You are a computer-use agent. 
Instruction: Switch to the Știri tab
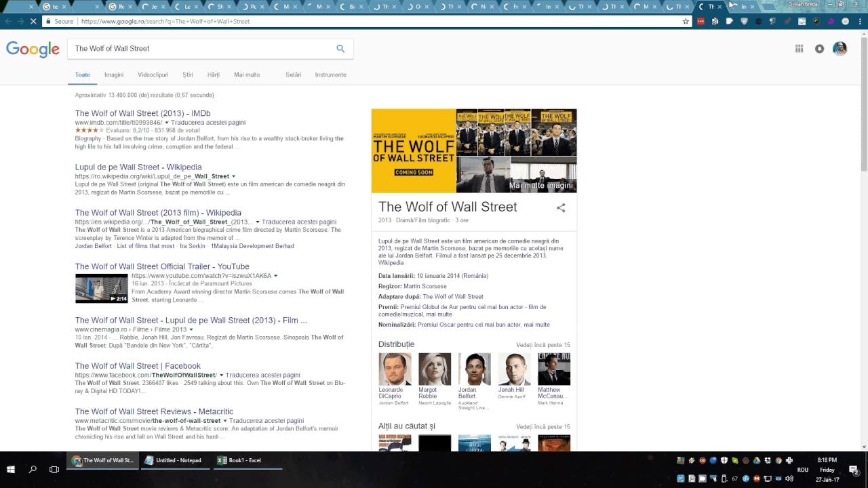(x=188, y=75)
